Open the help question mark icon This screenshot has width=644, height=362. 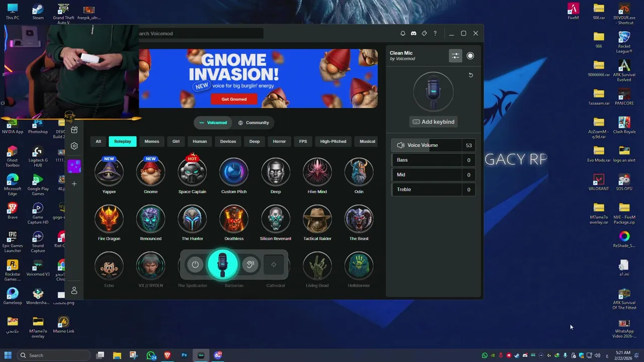pyautogui.click(x=435, y=33)
